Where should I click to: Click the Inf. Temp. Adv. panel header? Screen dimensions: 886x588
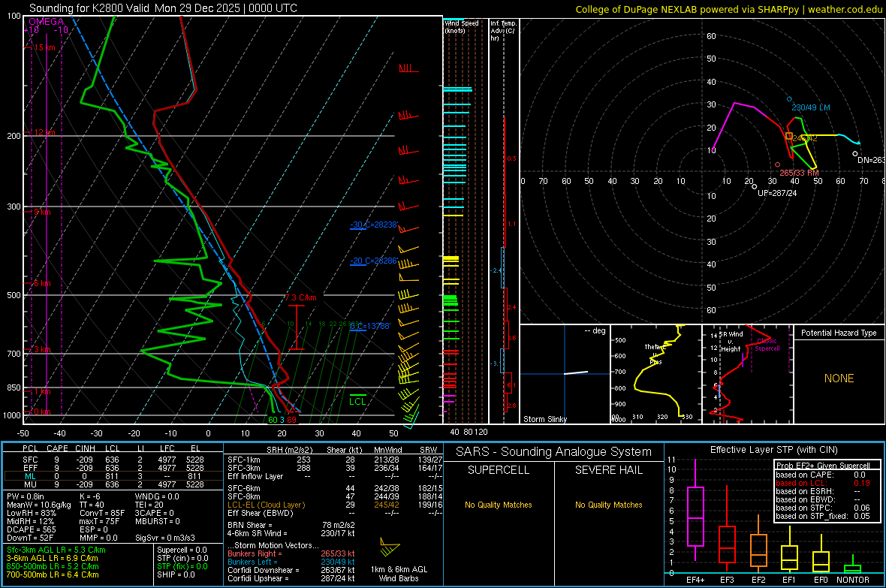point(504,31)
